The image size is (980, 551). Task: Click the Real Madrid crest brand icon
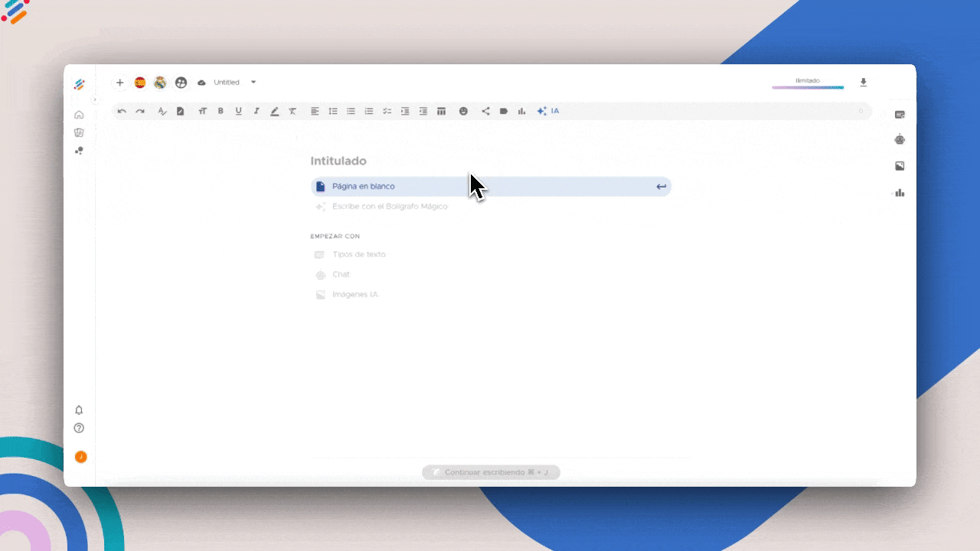pos(160,83)
